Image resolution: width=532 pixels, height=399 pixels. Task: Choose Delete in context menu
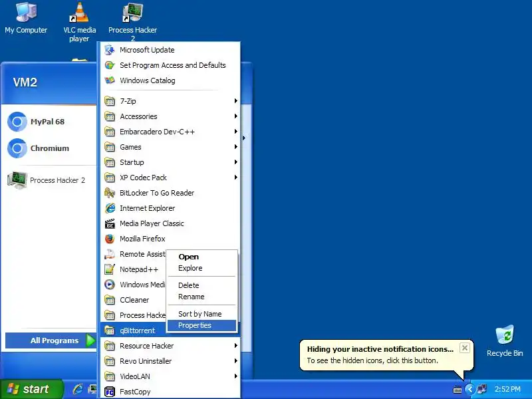pyautogui.click(x=202, y=285)
